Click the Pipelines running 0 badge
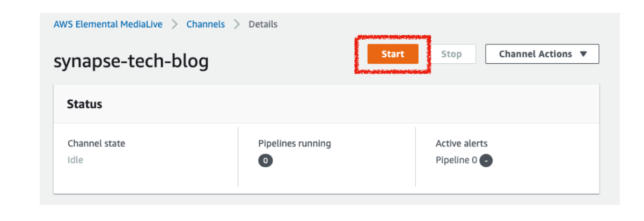Image resolution: width=644 pixels, height=221 pixels. pyautogui.click(x=265, y=160)
